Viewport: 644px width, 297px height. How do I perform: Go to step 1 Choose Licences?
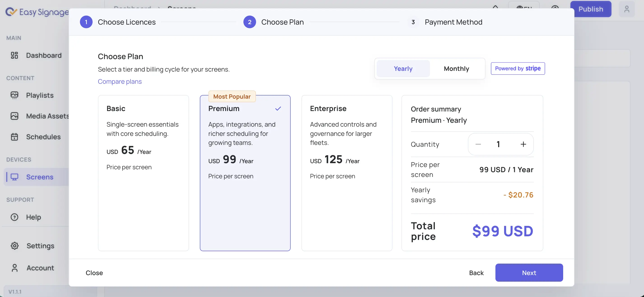118,22
